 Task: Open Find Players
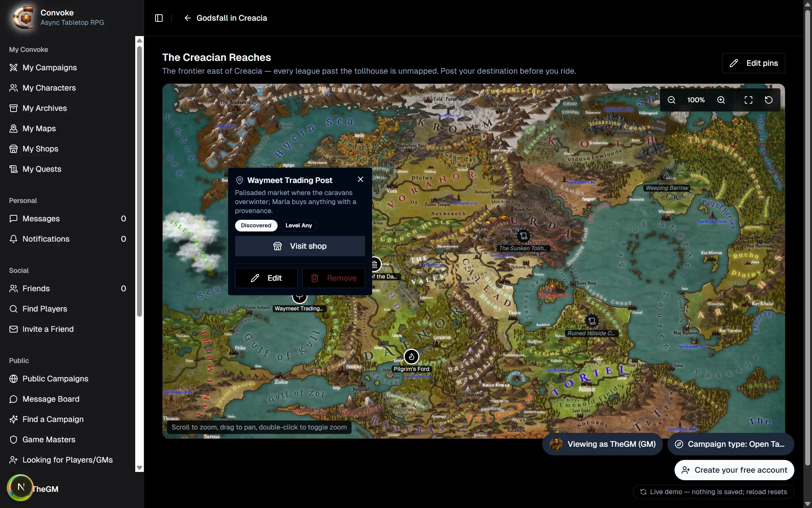(x=68, y=309)
